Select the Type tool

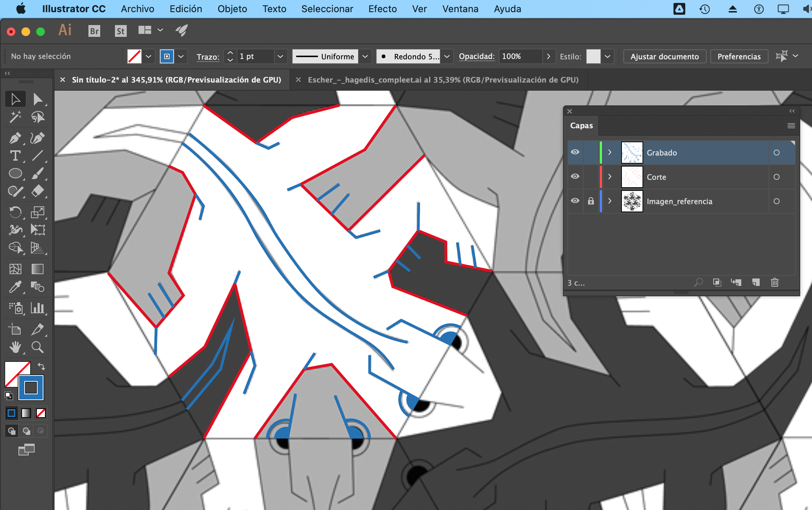15,156
